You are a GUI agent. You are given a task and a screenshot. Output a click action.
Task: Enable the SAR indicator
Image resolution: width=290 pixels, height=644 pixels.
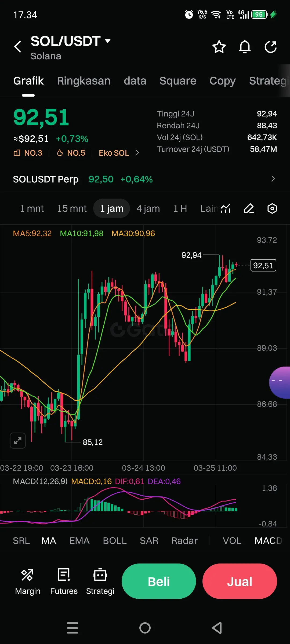point(149,541)
